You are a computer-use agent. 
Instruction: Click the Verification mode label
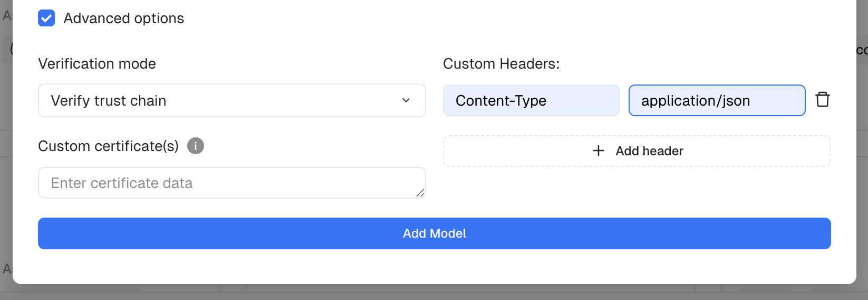[x=97, y=64]
